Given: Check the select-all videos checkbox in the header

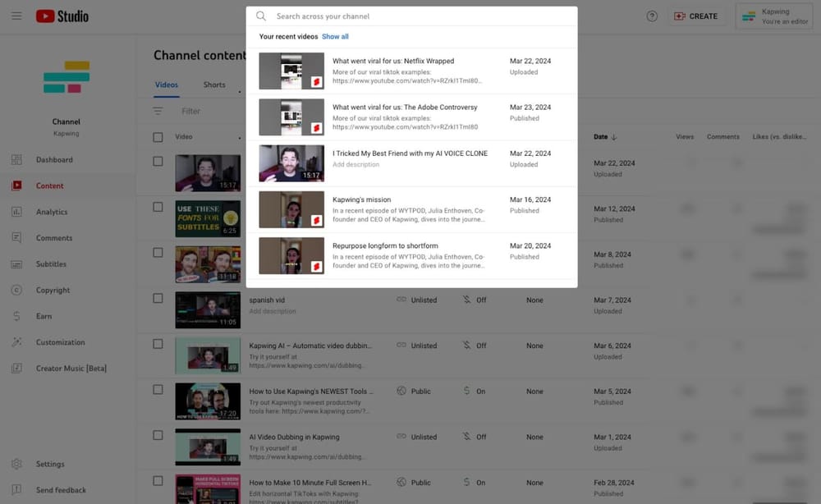Looking at the screenshot, I should pos(158,136).
